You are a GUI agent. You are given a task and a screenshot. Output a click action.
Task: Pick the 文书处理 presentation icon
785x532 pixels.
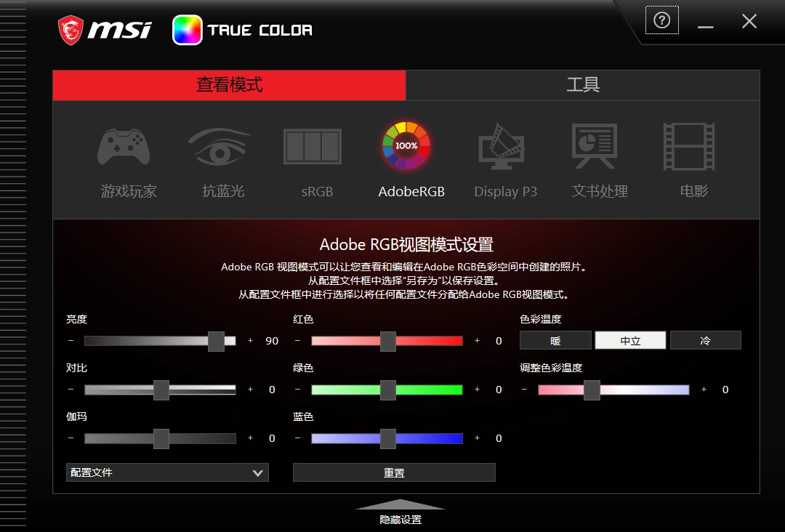[595, 148]
